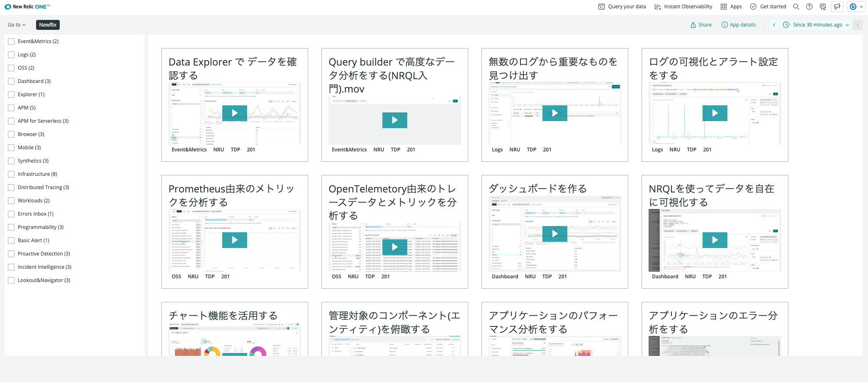Viewport: 868px width, 382px height.
Task: Open the Apps launcher
Action: click(731, 7)
